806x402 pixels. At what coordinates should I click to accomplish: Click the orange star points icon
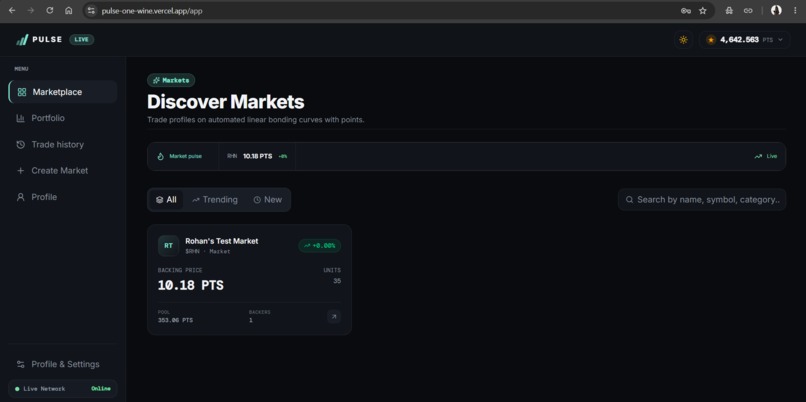tap(711, 40)
